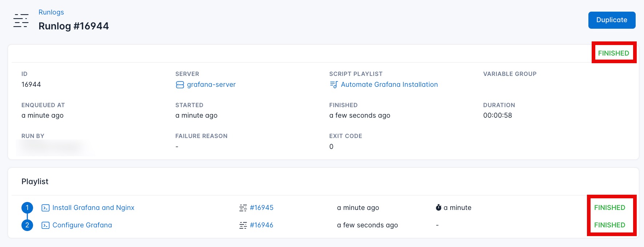Click the FINISHED status at top of the details card
The width and height of the screenshot is (644, 247).
pos(613,53)
